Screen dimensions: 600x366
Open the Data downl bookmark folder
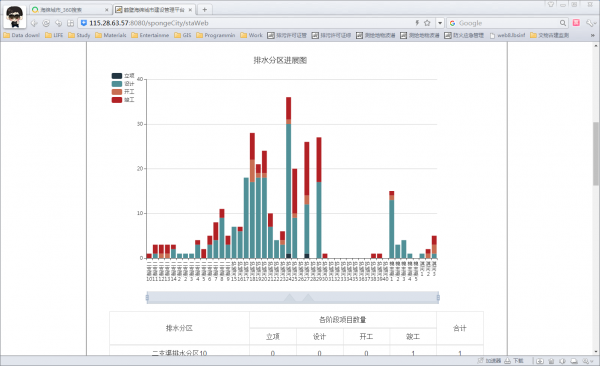pos(21,35)
